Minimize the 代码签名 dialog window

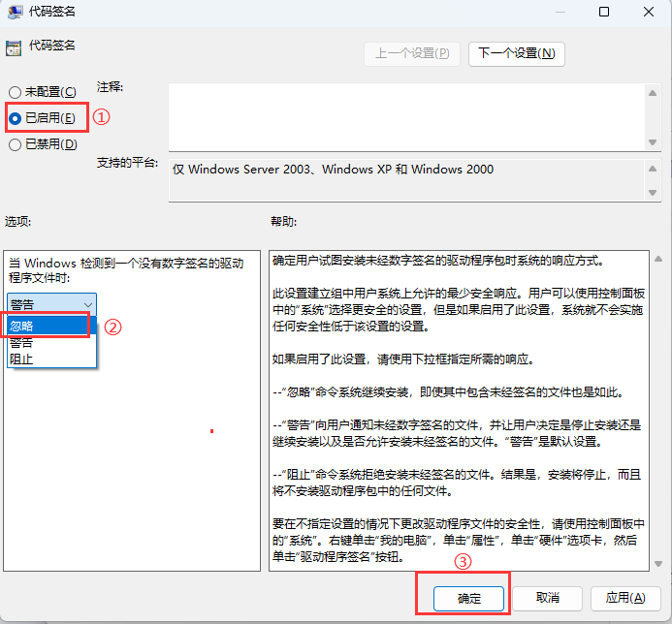tap(560, 13)
